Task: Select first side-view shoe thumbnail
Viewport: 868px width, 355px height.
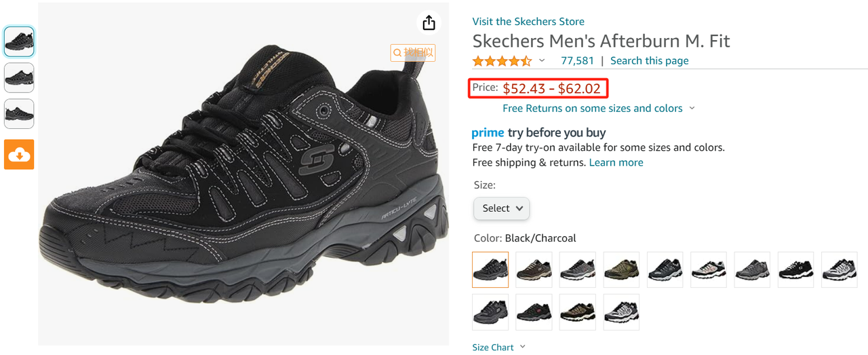Action: (19, 41)
